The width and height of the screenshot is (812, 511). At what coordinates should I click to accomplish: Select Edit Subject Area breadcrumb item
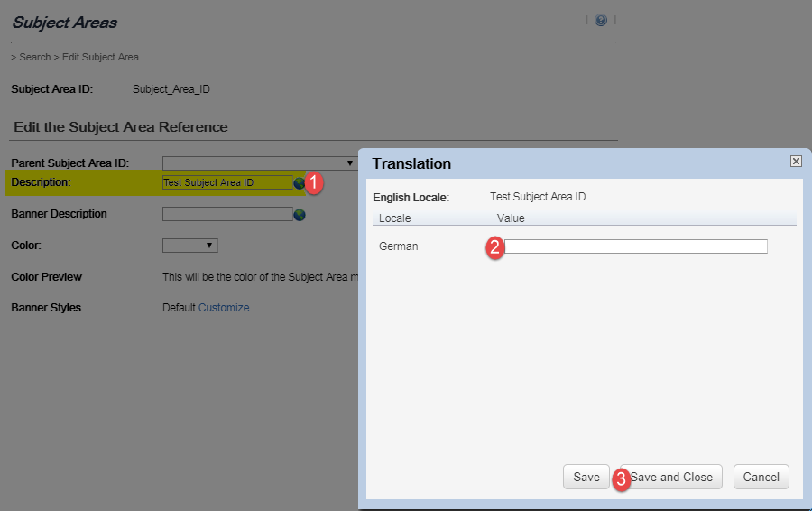pos(100,57)
